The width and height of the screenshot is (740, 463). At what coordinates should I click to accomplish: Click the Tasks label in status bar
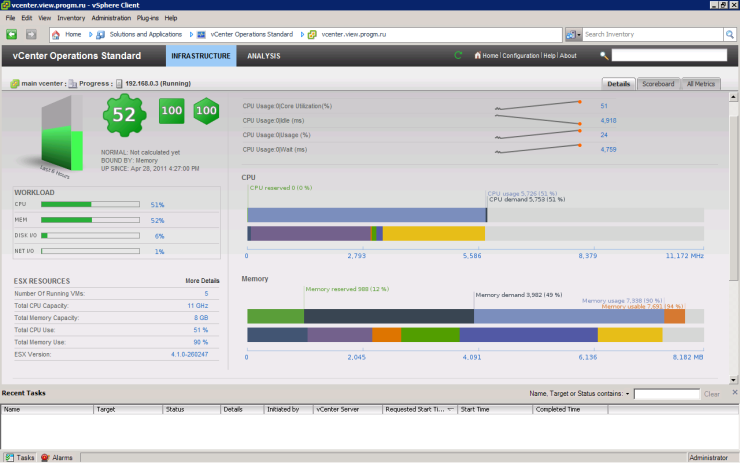25,457
